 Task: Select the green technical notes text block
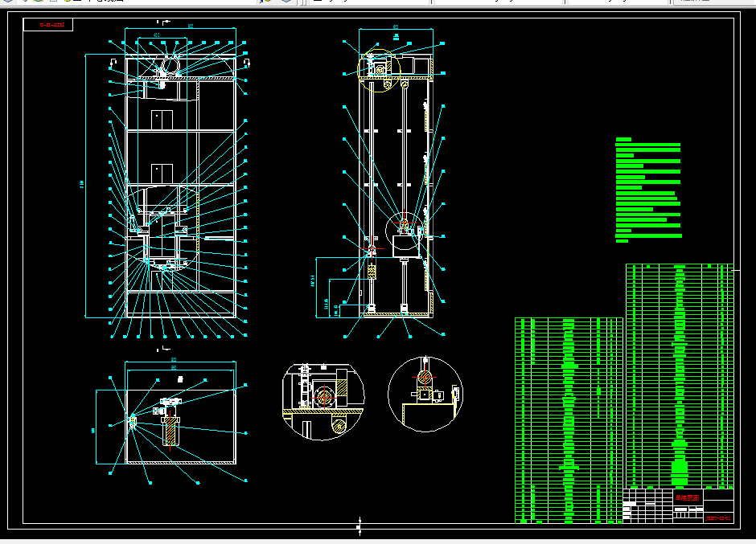click(648, 190)
